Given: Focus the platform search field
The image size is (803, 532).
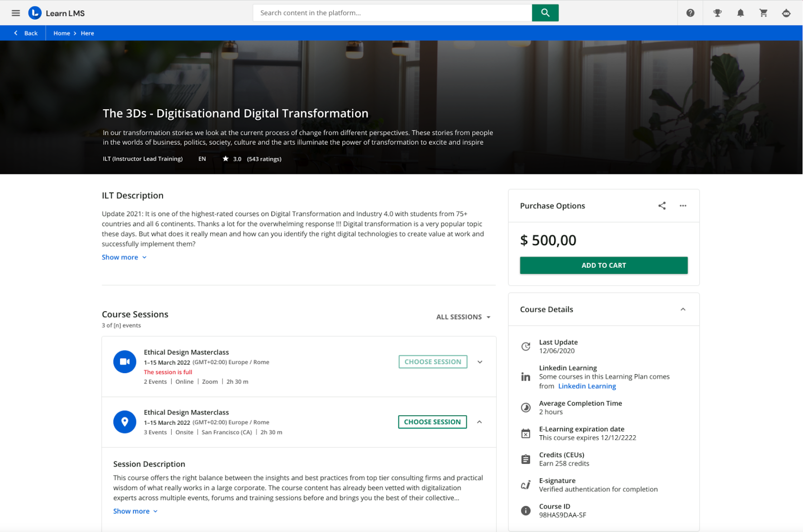Looking at the screenshot, I should click(392, 13).
